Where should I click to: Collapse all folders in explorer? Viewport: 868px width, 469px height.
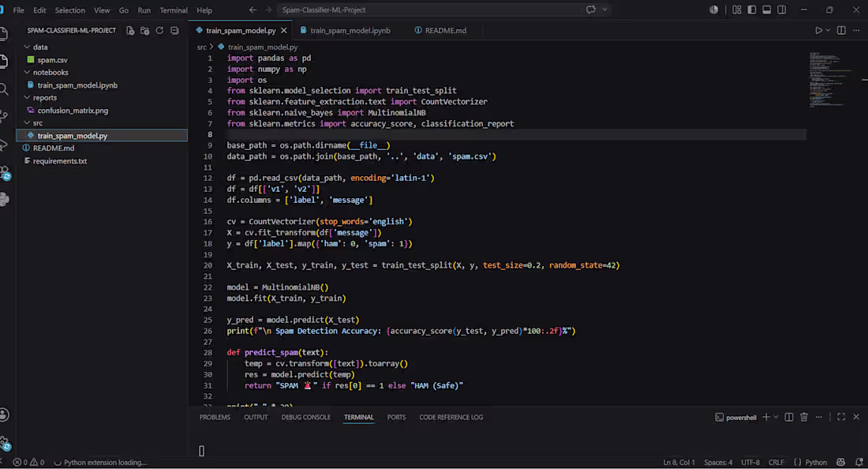tap(174, 31)
